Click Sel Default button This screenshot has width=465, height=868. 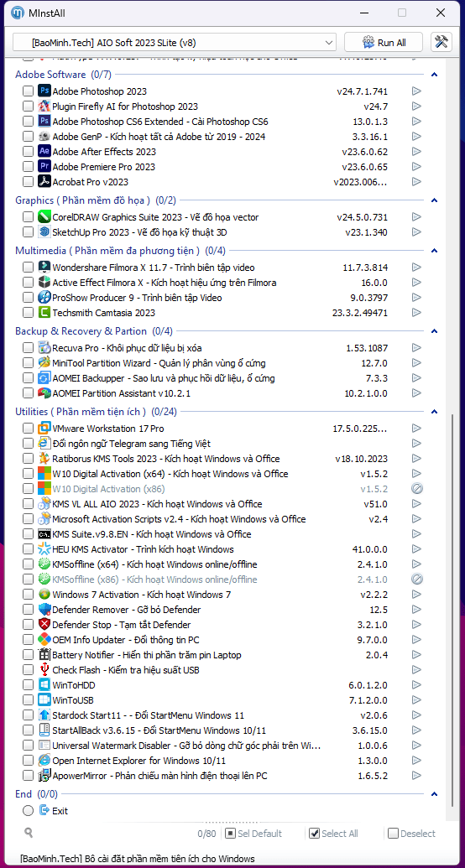(253, 833)
